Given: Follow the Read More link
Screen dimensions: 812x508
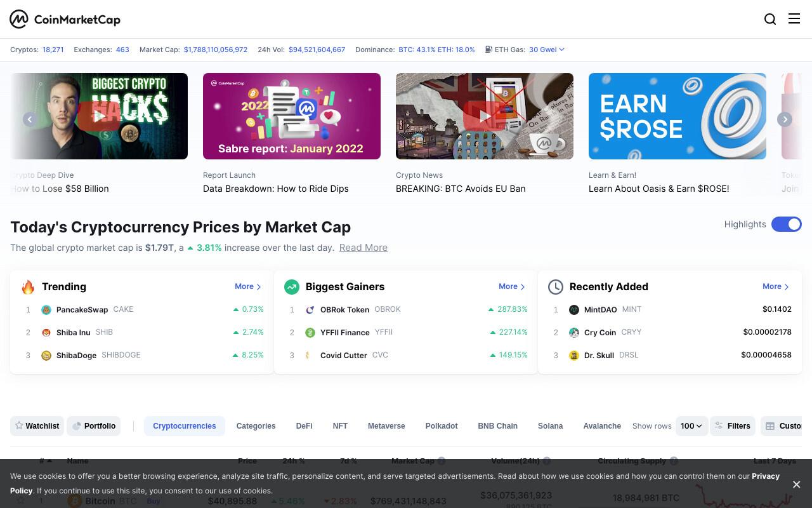Looking at the screenshot, I should point(363,248).
